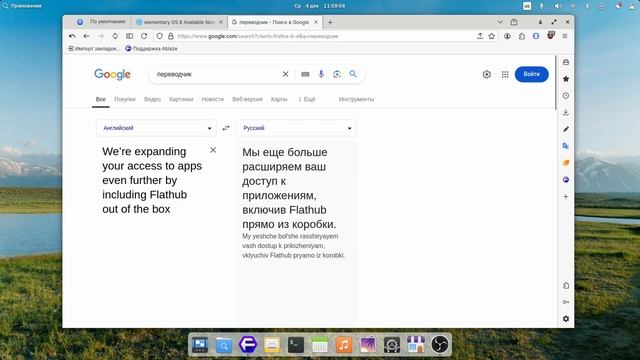640x360 pixels.
Task: Switch to the Новости tab
Action: point(213,99)
